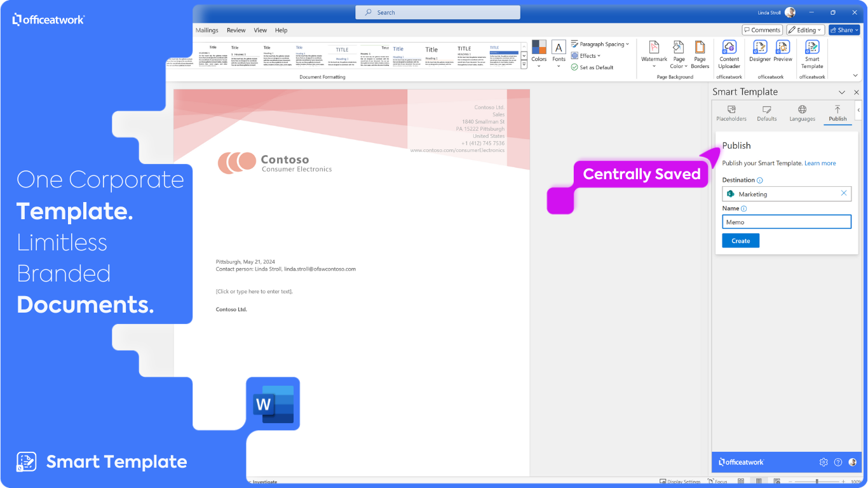Open the officeatwork Preview tool

point(783,51)
